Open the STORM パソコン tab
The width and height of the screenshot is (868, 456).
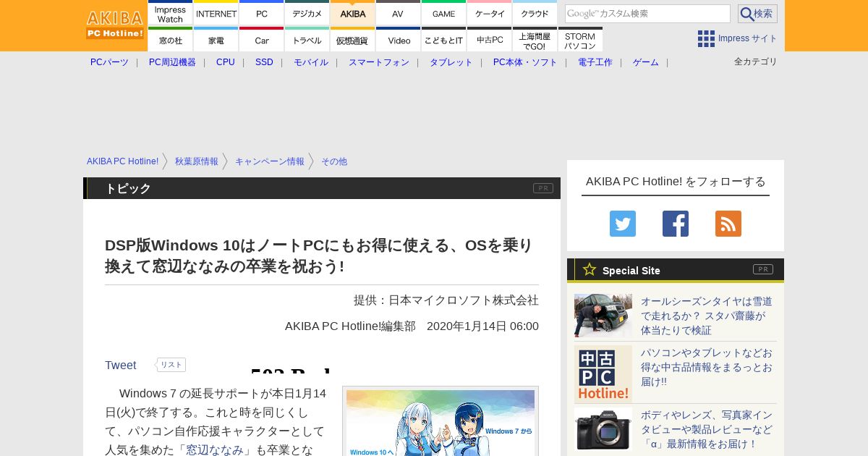[x=580, y=40]
